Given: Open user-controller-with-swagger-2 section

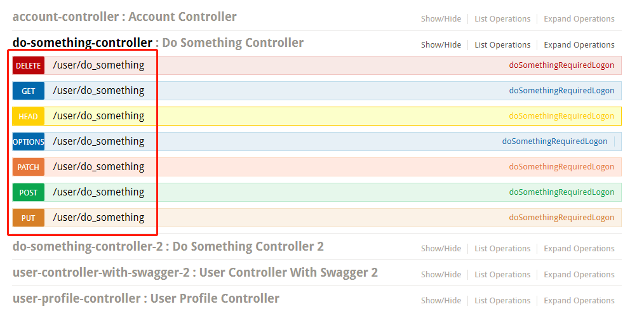Looking at the screenshot, I should 101,272.
